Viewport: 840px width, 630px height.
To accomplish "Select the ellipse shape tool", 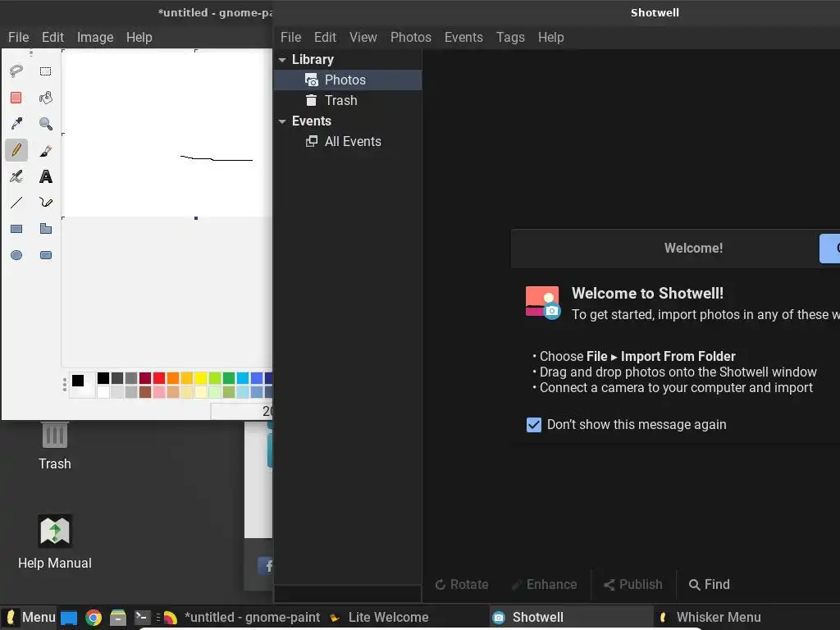I will click(16, 255).
